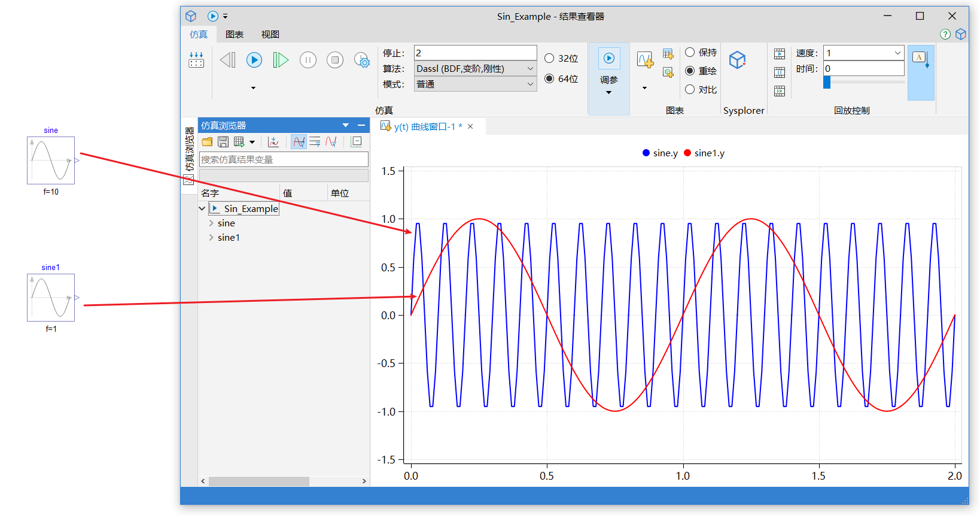Image resolution: width=980 pixels, height=515 pixels.
Task: Click the blue play simulation button
Action: coord(254,60)
